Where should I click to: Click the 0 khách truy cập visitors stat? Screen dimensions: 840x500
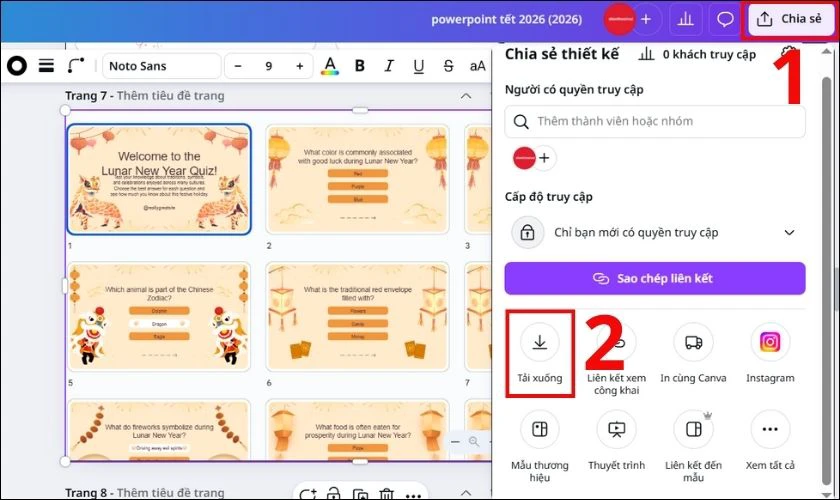coord(698,54)
